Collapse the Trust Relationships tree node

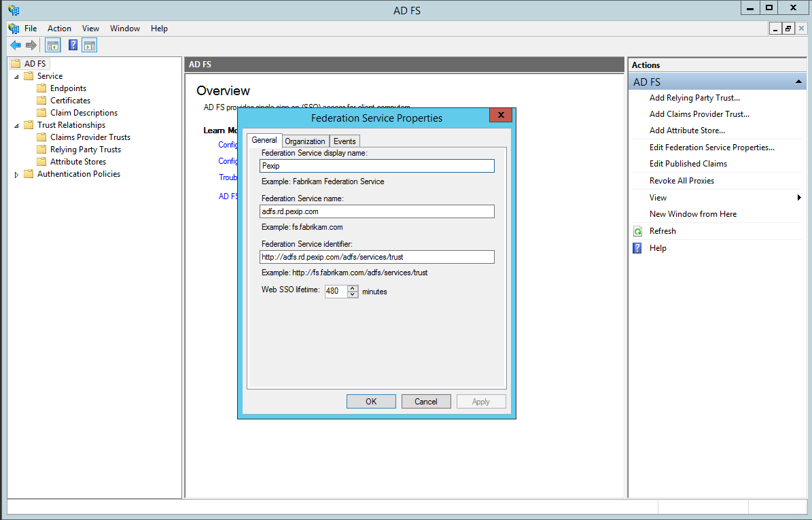[x=17, y=126]
